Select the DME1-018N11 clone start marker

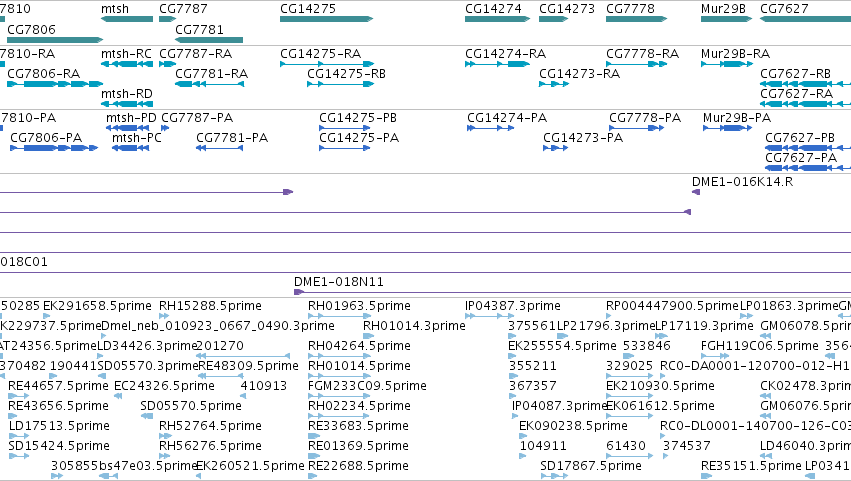(x=299, y=292)
